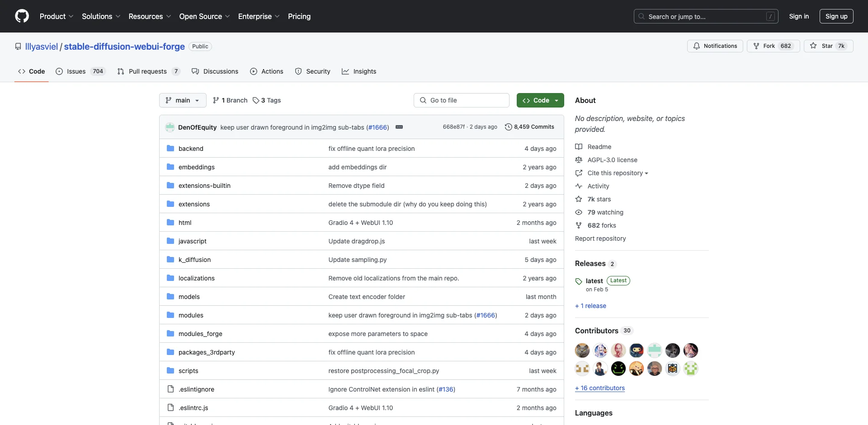Switch to the Discussions tab
Screen dimensions: 868x425
(x=215, y=71)
